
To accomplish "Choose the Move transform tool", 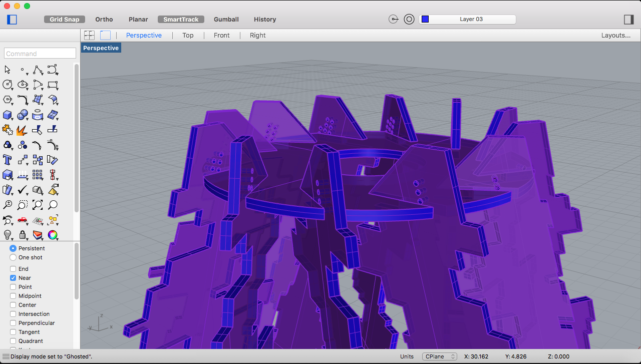I will (x=23, y=160).
